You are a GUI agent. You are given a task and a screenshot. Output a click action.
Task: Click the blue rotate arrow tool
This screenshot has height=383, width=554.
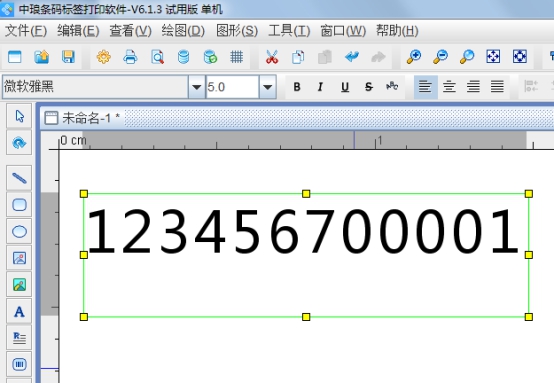19,143
